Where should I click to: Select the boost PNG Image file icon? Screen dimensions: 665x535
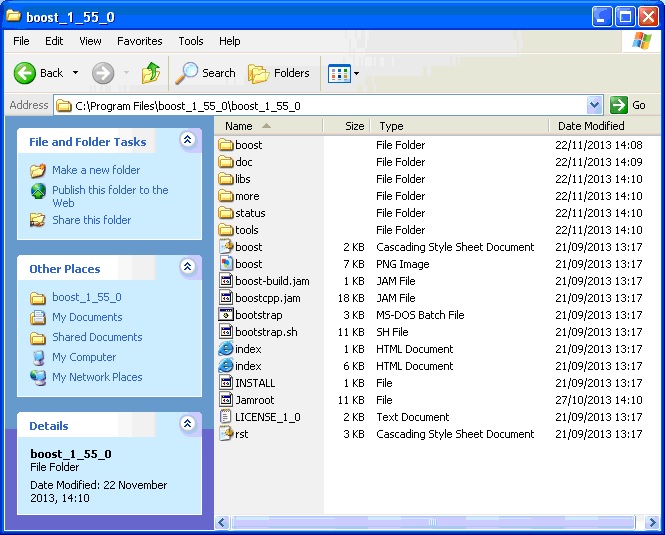pyautogui.click(x=226, y=263)
